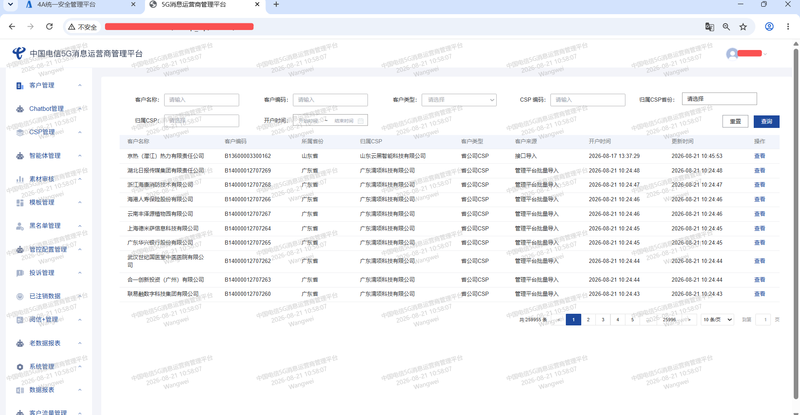Open the 系统管理 menu item
Viewport: 800px width, 415px height.
click(42, 367)
